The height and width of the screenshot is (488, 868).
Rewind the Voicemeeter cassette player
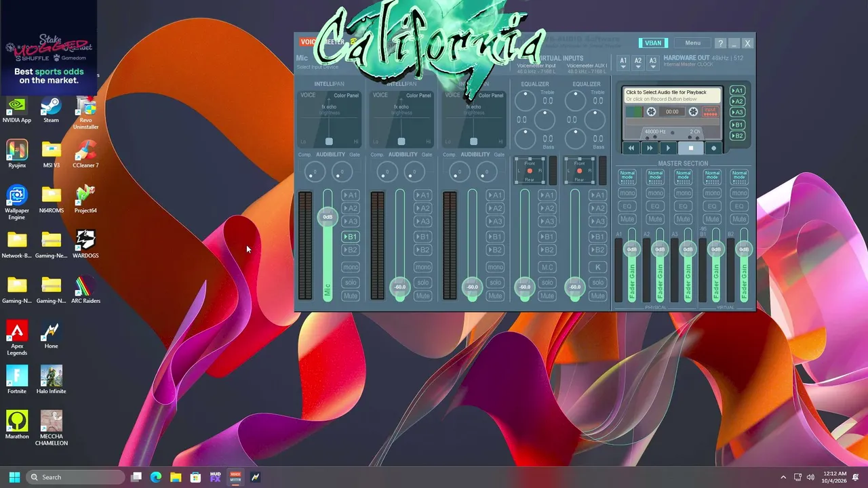pyautogui.click(x=631, y=148)
